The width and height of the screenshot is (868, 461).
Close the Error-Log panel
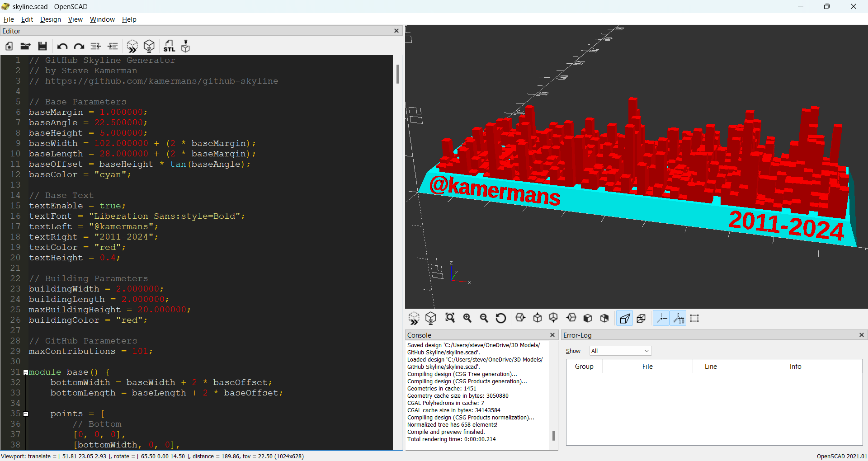point(862,335)
